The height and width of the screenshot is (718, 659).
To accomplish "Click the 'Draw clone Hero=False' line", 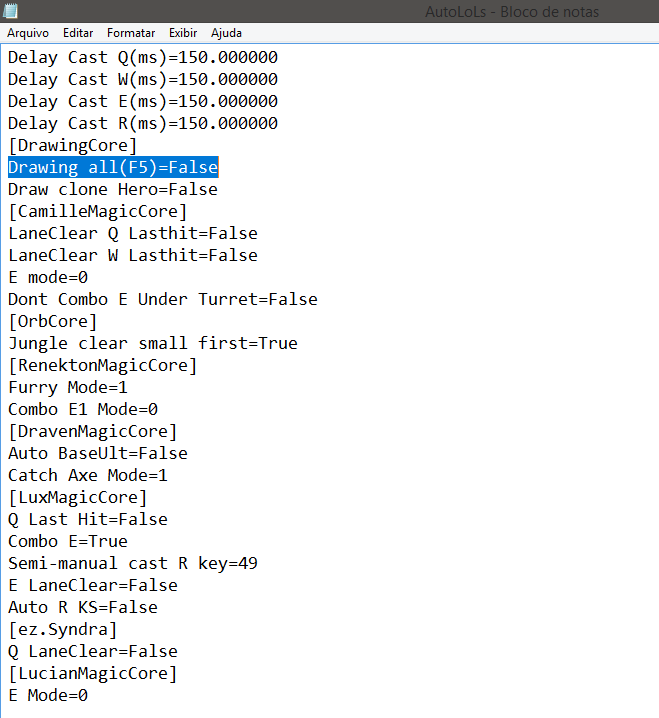I will click(113, 190).
